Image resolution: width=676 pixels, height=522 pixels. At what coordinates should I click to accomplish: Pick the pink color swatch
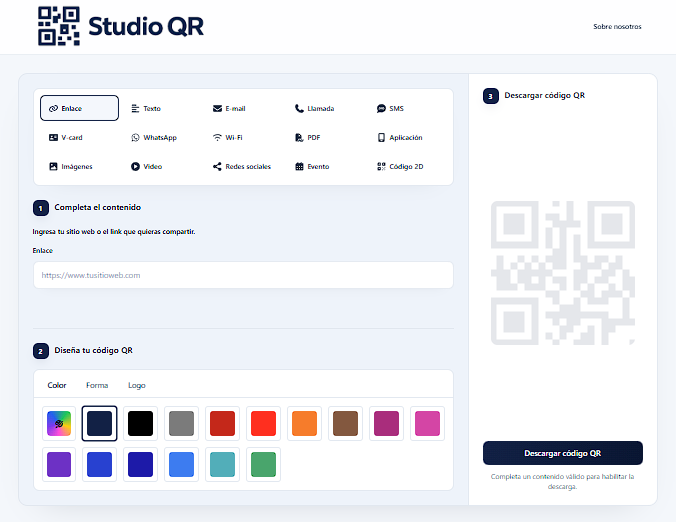coord(427,423)
